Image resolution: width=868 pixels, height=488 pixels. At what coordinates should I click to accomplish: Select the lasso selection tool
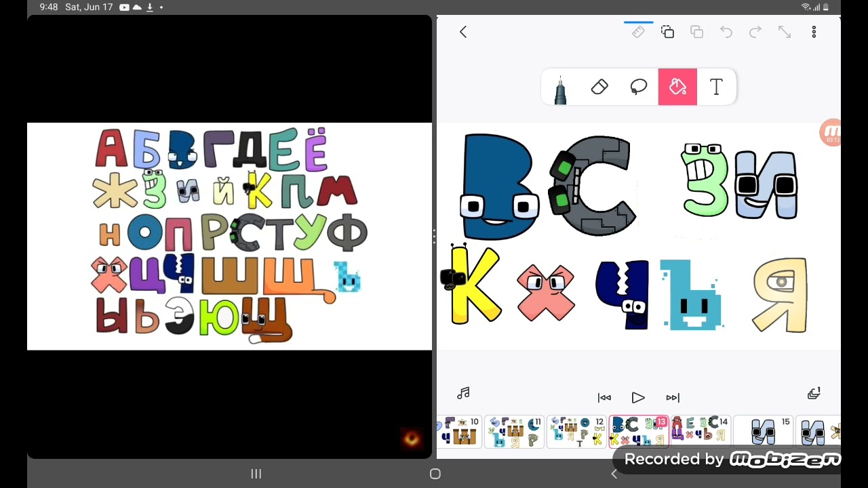click(639, 87)
